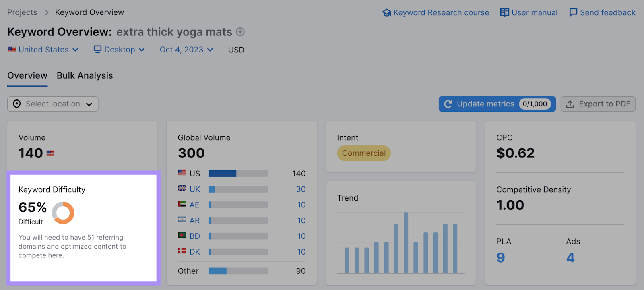Open the Oct 4, 2023 date dropdown

tap(186, 50)
